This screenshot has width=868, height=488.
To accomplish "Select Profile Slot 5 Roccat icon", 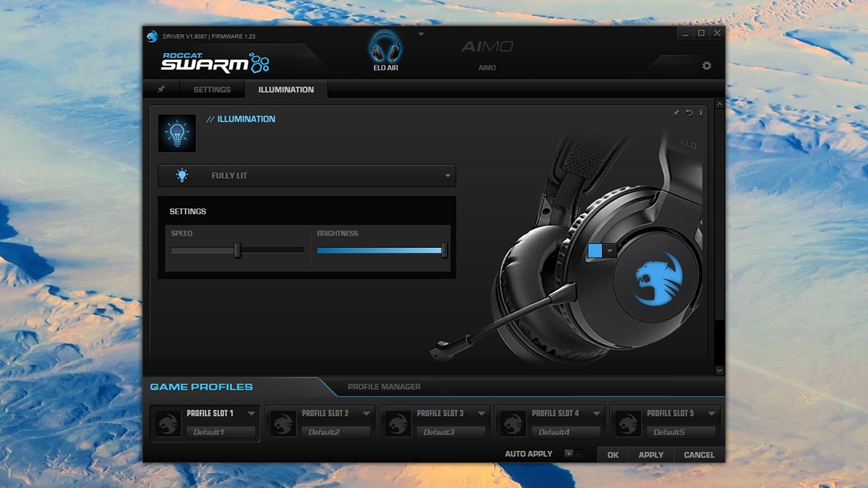I will (628, 424).
